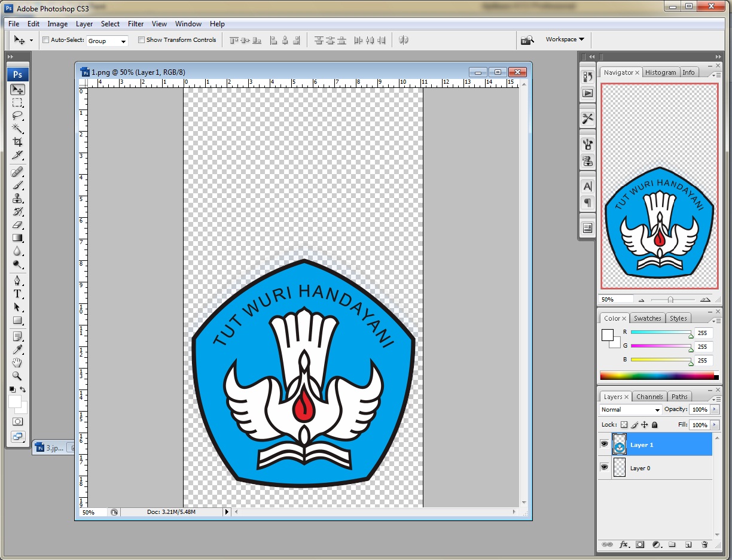Image resolution: width=732 pixels, height=560 pixels.
Task: Delete layer using trash icon
Action: pyautogui.click(x=704, y=545)
